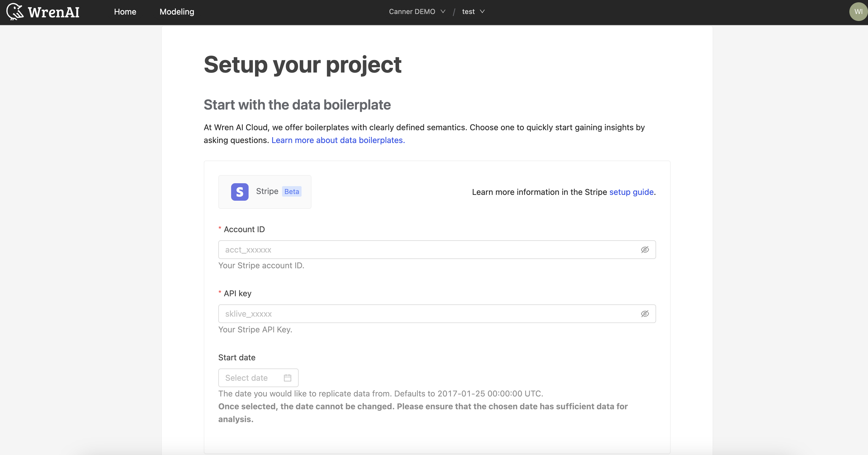Screen dimensions: 868x455
Task: Click the Beta tag next to Stripe
Action: coord(291,192)
